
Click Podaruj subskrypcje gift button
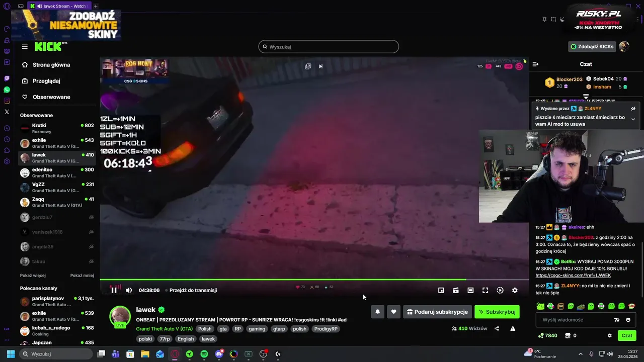point(437,312)
